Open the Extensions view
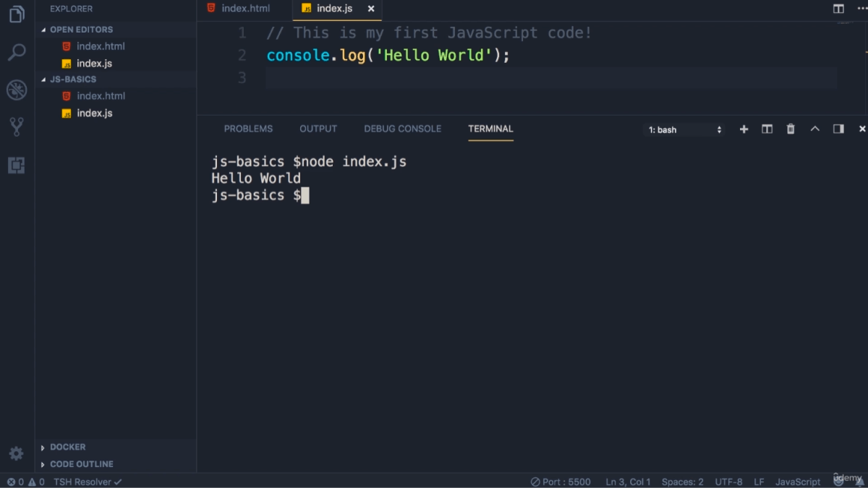The width and height of the screenshot is (868, 488). [x=16, y=165]
